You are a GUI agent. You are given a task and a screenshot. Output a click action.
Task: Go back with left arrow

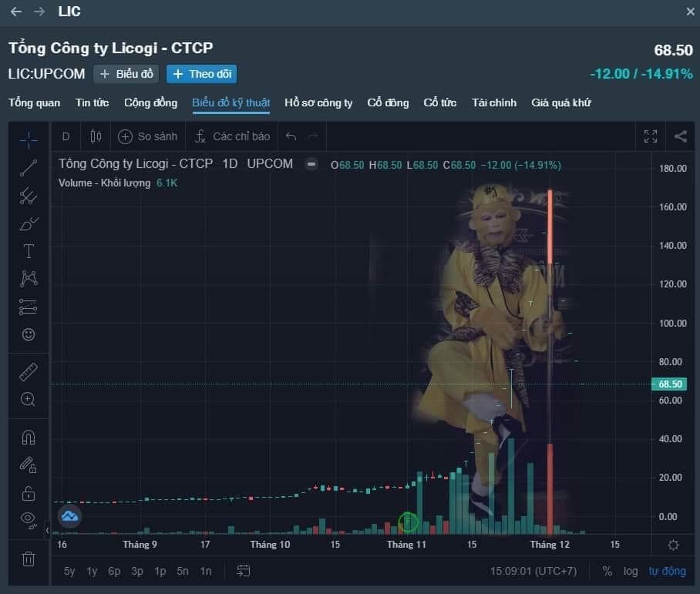(x=16, y=12)
